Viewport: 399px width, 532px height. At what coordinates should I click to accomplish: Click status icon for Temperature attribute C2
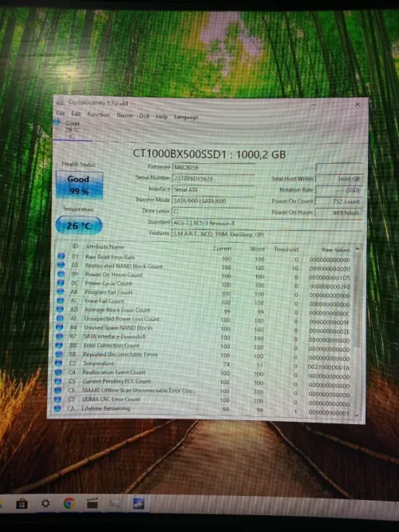(x=58, y=363)
